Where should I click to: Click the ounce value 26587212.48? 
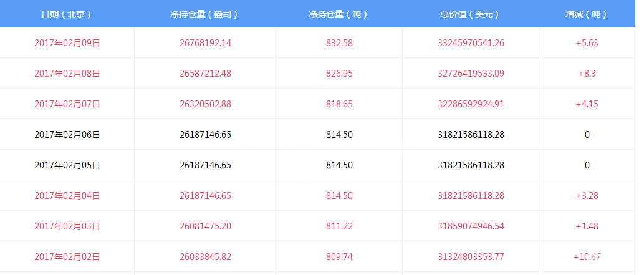coord(205,74)
